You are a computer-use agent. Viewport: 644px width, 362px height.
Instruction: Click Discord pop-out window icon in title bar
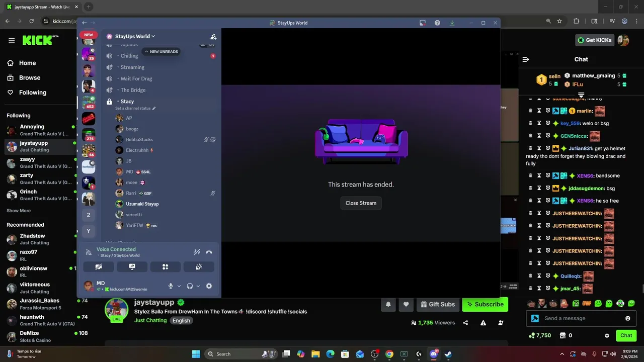coord(423,23)
